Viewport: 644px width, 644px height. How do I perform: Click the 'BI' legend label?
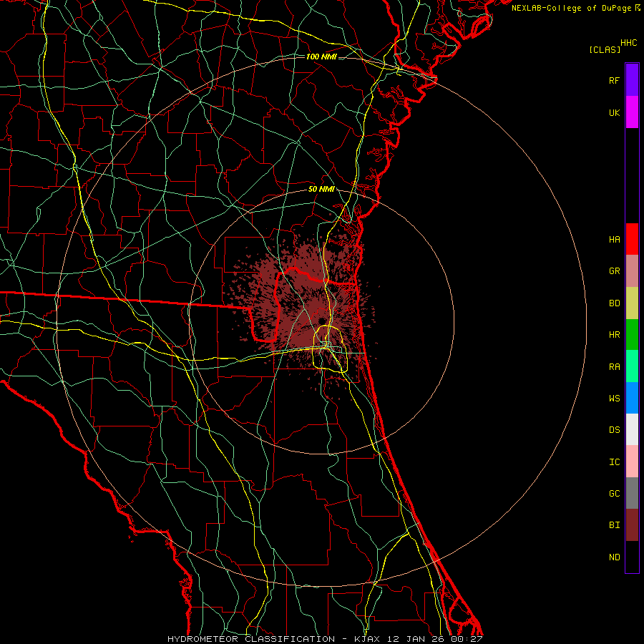click(x=615, y=525)
